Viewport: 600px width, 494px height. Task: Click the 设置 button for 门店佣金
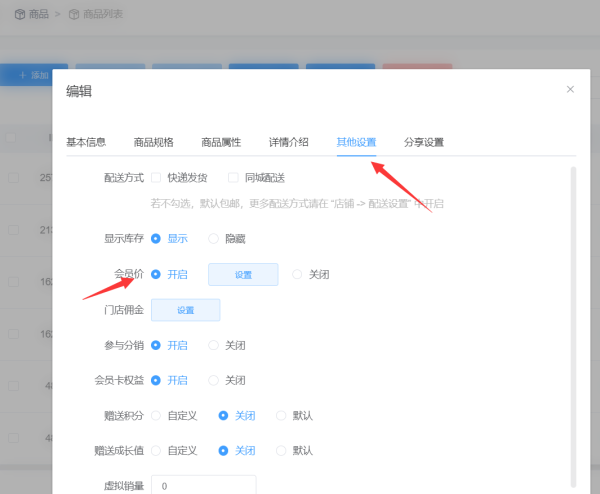click(185, 310)
